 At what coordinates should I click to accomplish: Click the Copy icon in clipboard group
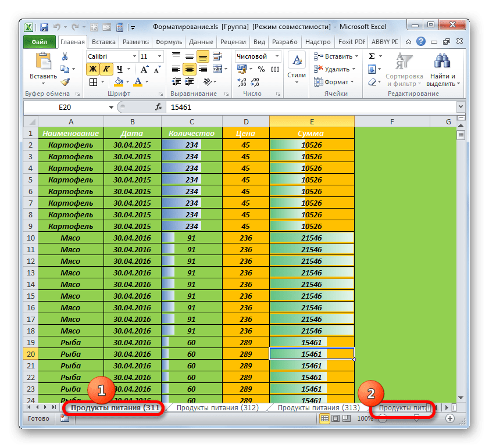coord(65,69)
